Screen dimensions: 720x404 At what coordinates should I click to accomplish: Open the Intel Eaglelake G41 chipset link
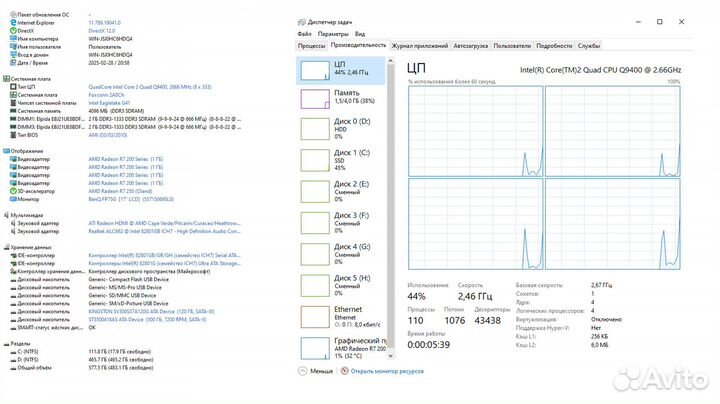[x=109, y=103]
